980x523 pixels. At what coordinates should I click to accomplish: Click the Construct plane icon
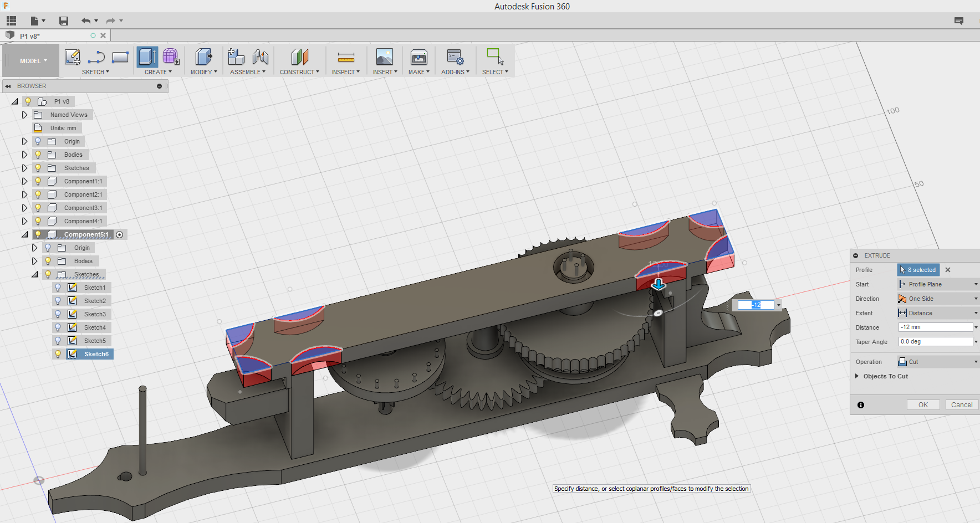[299, 57]
